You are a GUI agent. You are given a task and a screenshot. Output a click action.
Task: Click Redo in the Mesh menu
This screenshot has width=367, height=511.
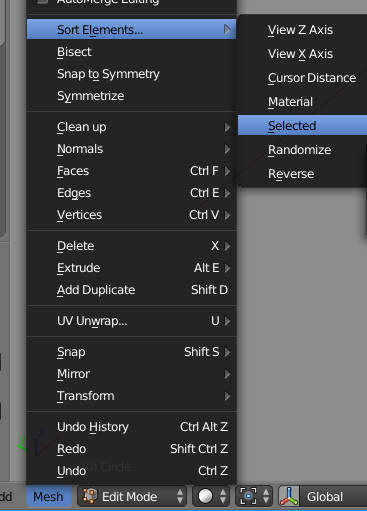pyautogui.click(x=131, y=449)
